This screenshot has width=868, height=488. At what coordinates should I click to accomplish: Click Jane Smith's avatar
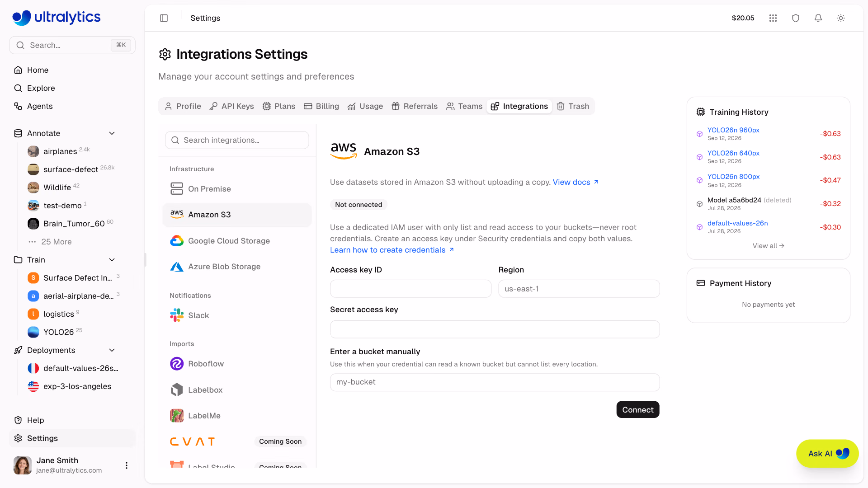coord(22,465)
